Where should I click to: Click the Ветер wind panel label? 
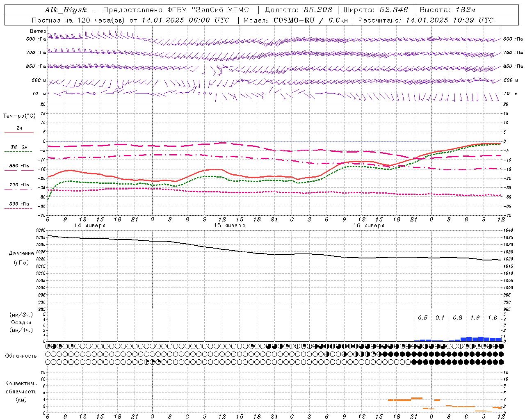[38, 31]
